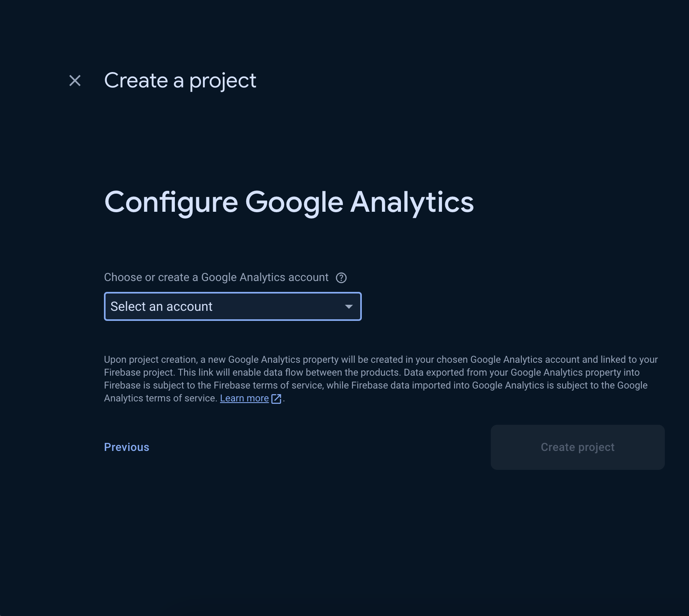The width and height of the screenshot is (689, 616).
Task: Click the line starting "Firebase is subject to"
Action: tap(376, 385)
